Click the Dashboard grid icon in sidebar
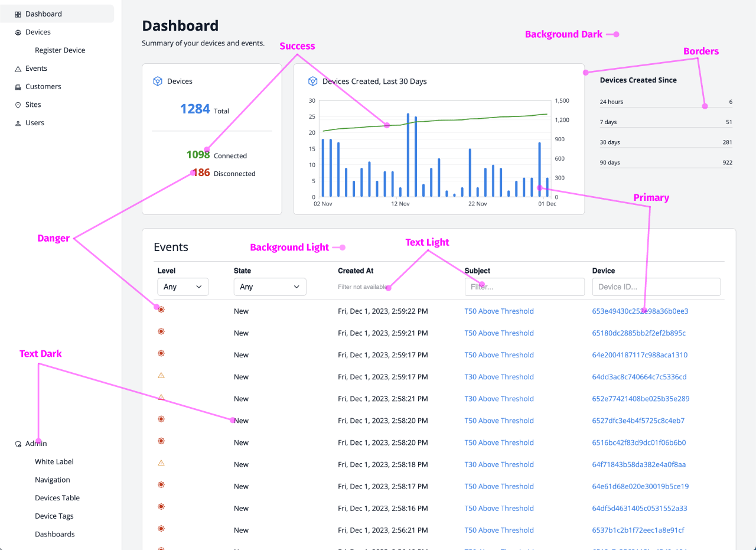This screenshot has height=550, width=756. tap(18, 14)
